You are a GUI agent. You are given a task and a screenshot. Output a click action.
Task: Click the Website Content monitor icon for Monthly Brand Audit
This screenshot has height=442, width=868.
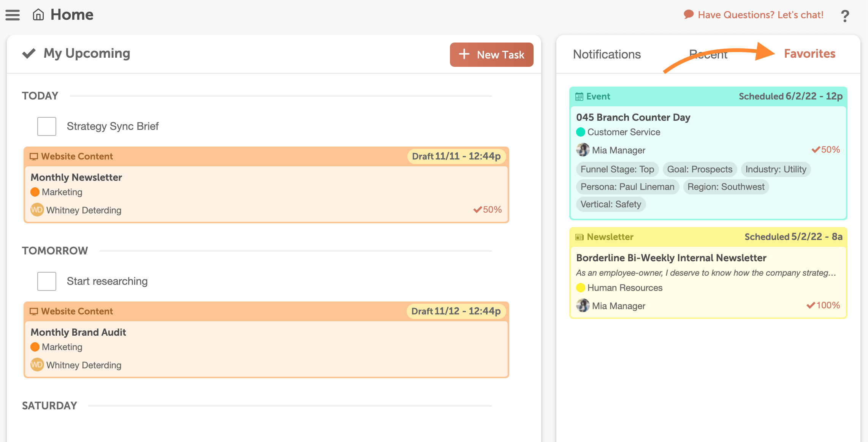[x=35, y=311]
